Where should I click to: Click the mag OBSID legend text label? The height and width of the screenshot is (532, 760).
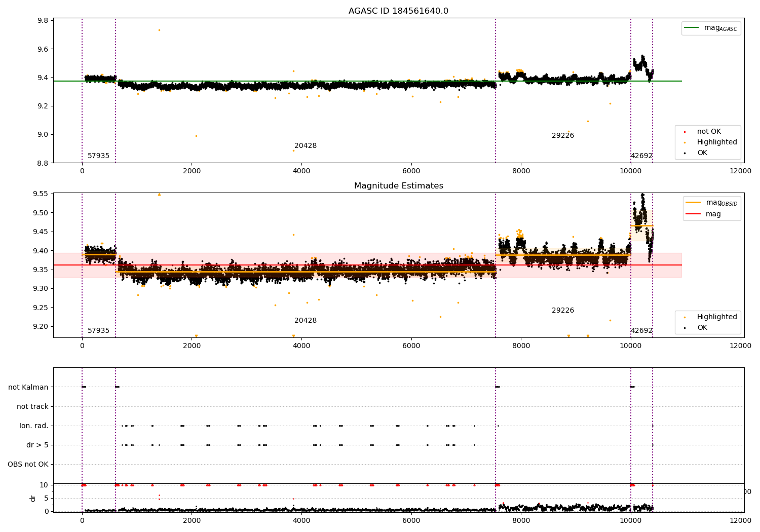click(x=721, y=203)
